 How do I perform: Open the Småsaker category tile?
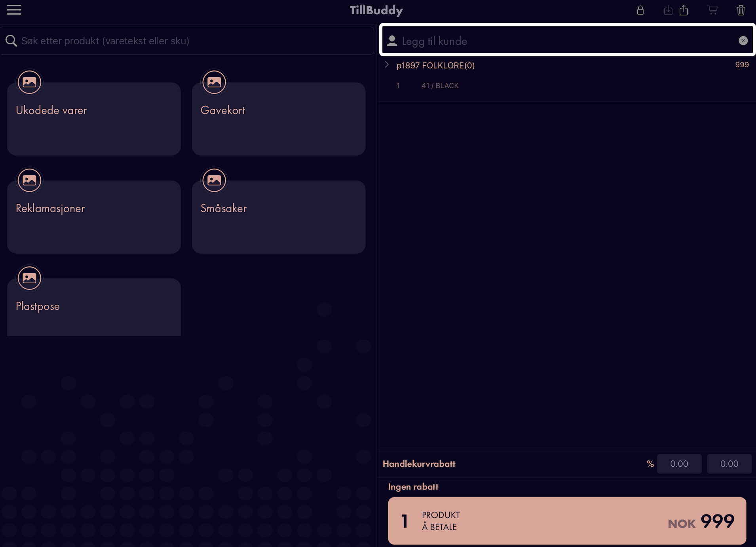[x=279, y=217]
